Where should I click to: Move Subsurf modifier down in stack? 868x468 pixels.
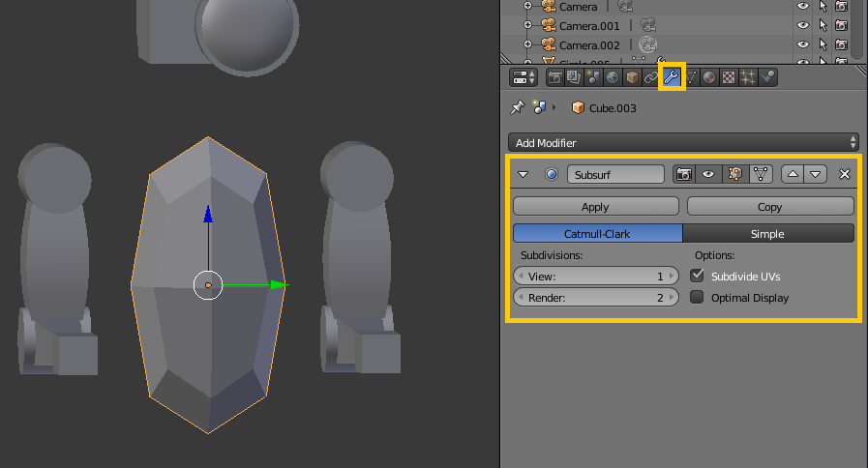click(x=816, y=174)
